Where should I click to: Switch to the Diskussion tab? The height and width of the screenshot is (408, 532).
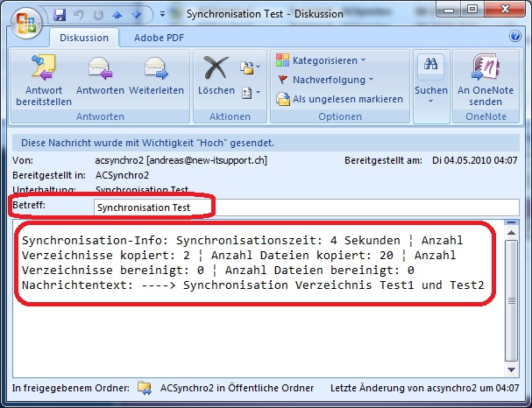point(84,38)
